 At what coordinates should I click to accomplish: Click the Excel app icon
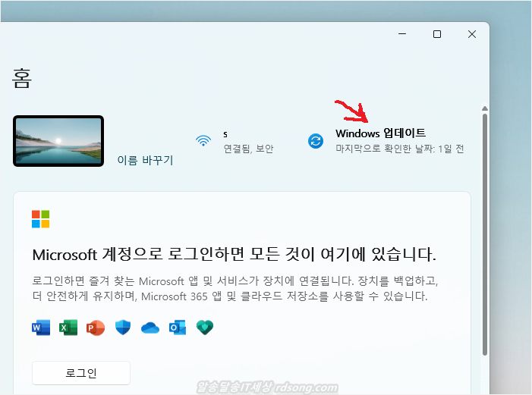(68, 328)
